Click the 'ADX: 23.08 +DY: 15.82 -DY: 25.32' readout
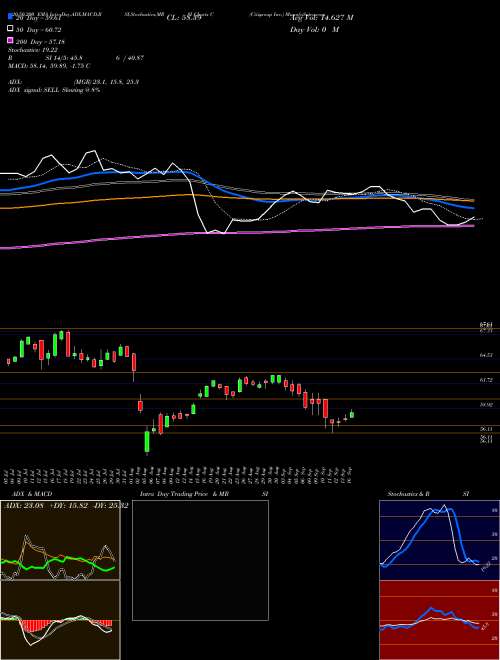 click(x=66, y=505)
